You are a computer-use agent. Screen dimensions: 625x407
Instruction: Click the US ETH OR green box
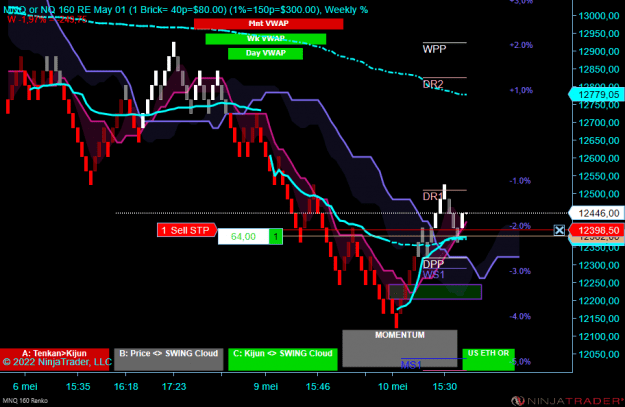pyautogui.click(x=488, y=359)
